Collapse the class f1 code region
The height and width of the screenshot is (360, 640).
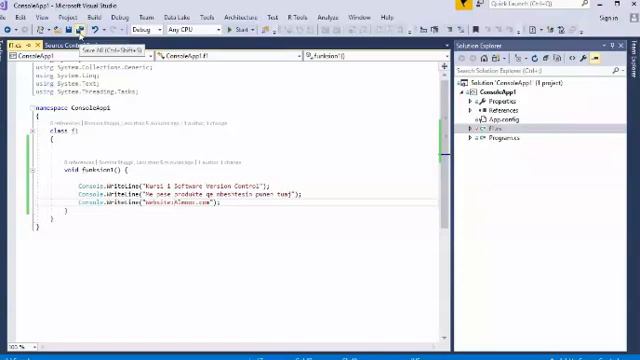[x=32, y=131]
